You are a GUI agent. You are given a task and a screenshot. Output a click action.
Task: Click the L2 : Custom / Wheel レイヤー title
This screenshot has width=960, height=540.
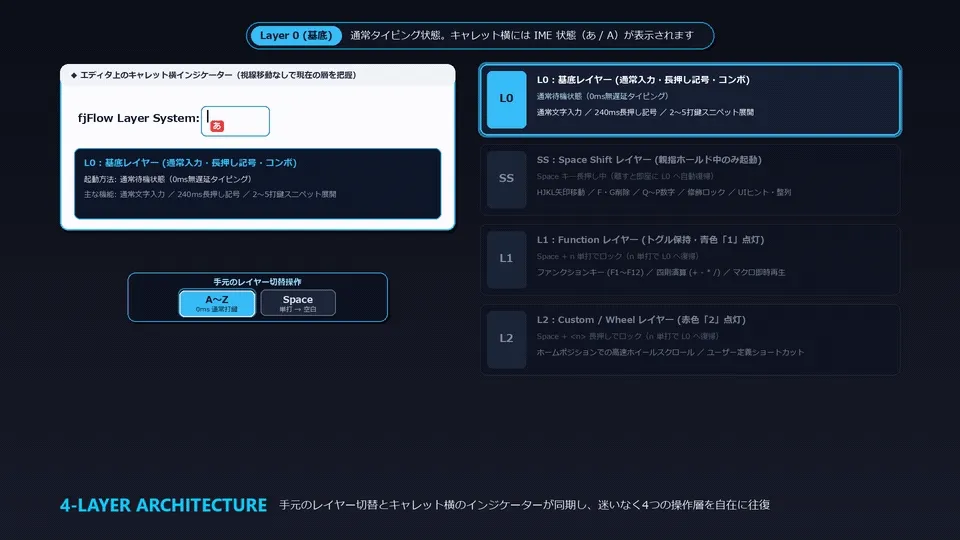(641, 320)
